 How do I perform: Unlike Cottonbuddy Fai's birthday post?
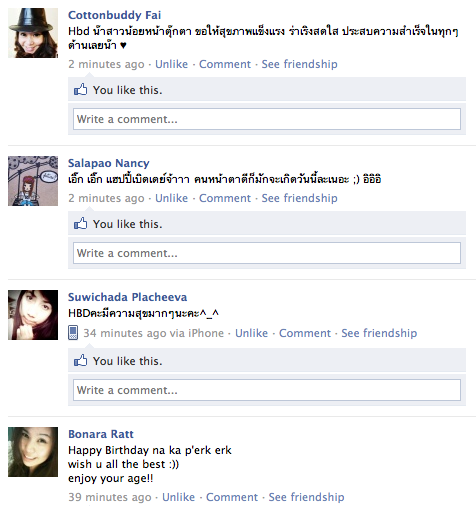click(x=171, y=64)
